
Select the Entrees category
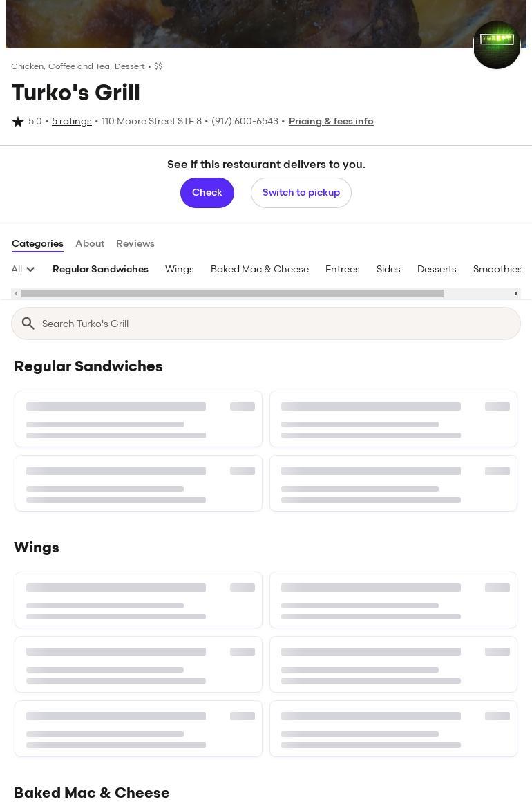click(343, 269)
